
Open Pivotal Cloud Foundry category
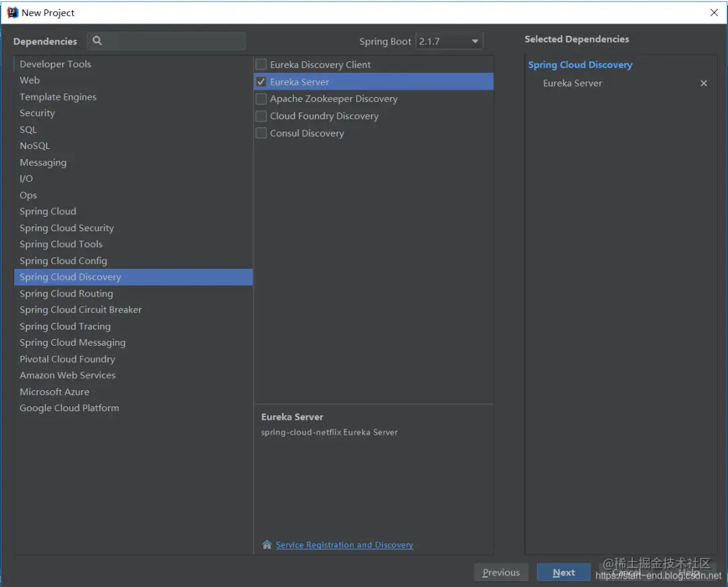pos(133,359)
